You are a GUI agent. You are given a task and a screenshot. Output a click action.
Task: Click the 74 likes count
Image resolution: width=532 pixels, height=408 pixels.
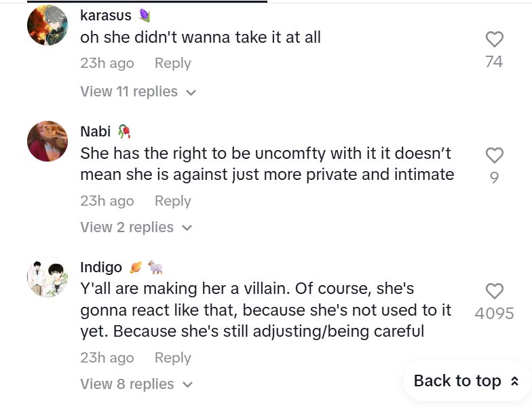494,62
